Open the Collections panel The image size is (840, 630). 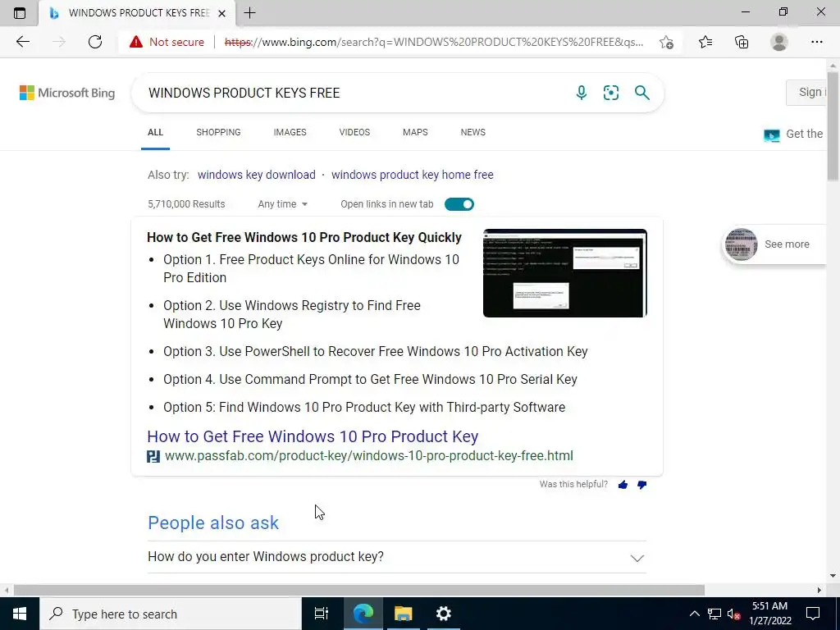[742, 42]
